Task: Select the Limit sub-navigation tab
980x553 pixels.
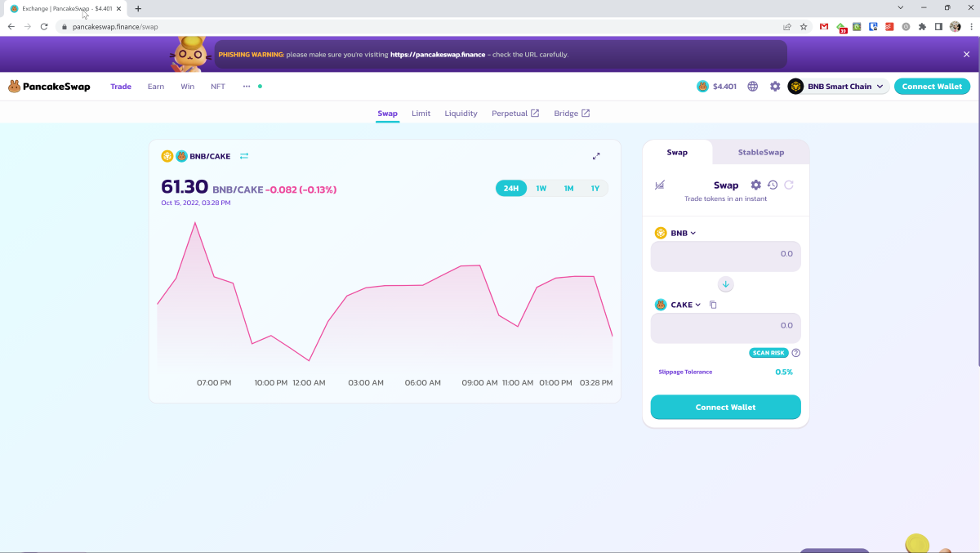Action: point(421,114)
